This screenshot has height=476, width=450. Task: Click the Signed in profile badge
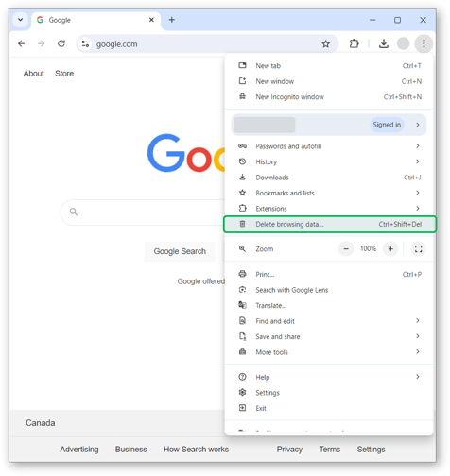387,125
